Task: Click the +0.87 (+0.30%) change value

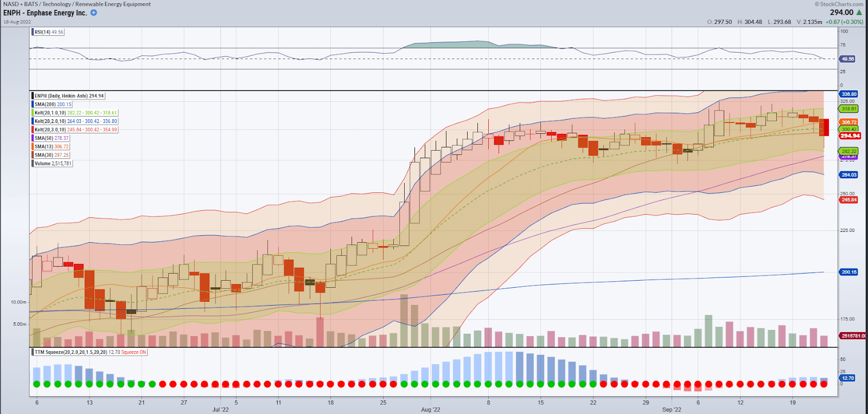Action: point(845,22)
